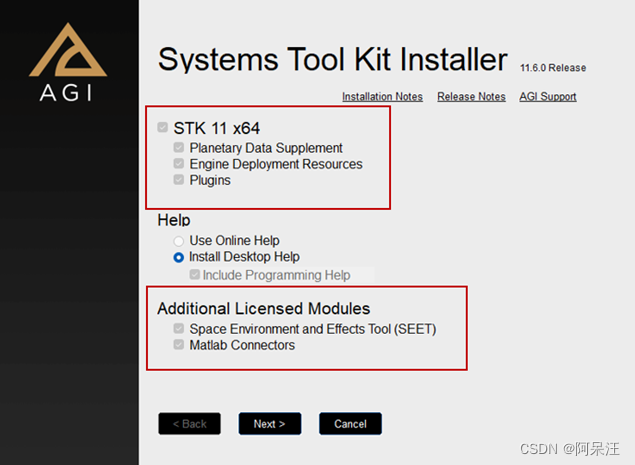635x465 pixels.
Task: Toggle the Plugins checkbox
Action: click(179, 179)
